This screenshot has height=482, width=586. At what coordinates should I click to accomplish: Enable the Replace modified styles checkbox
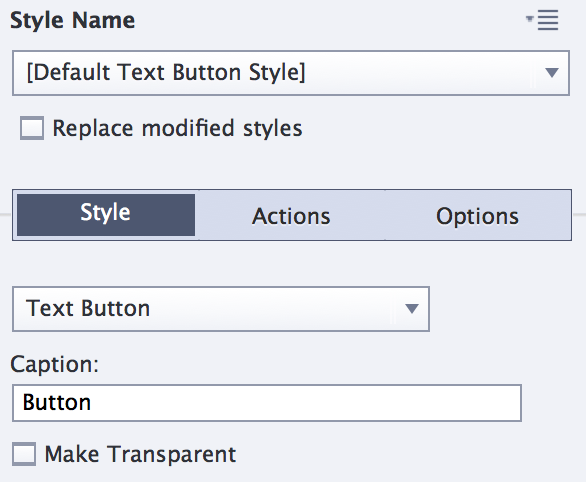click(x=32, y=128)
